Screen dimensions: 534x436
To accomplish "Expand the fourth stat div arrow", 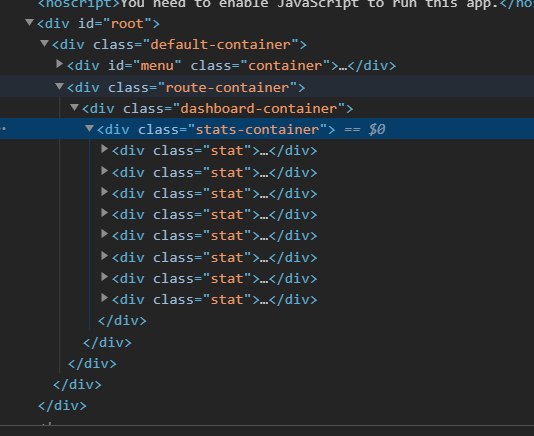I will (105, 213).
